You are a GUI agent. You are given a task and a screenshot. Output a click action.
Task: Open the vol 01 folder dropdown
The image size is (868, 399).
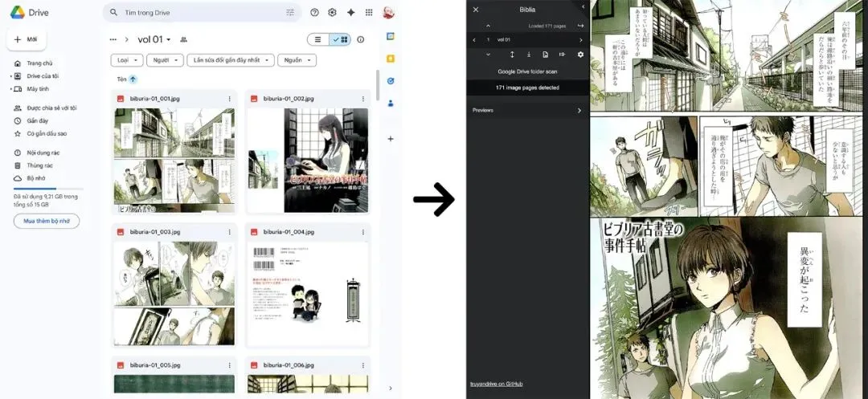[154, 39]
